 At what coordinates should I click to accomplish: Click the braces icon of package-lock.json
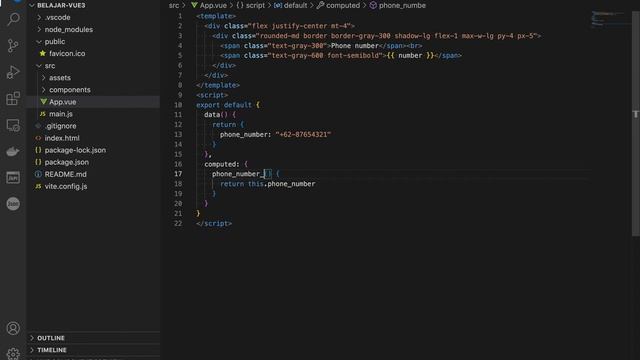(x=38, y=150)
